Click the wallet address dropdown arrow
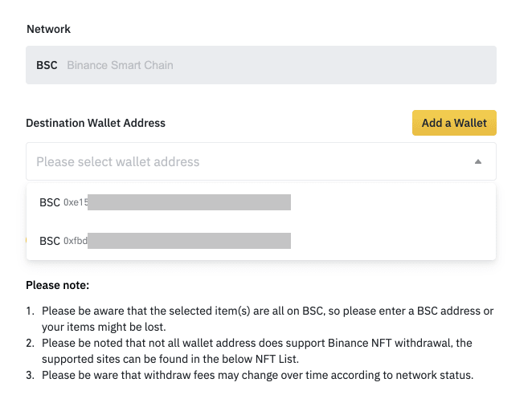 point(478,161)
